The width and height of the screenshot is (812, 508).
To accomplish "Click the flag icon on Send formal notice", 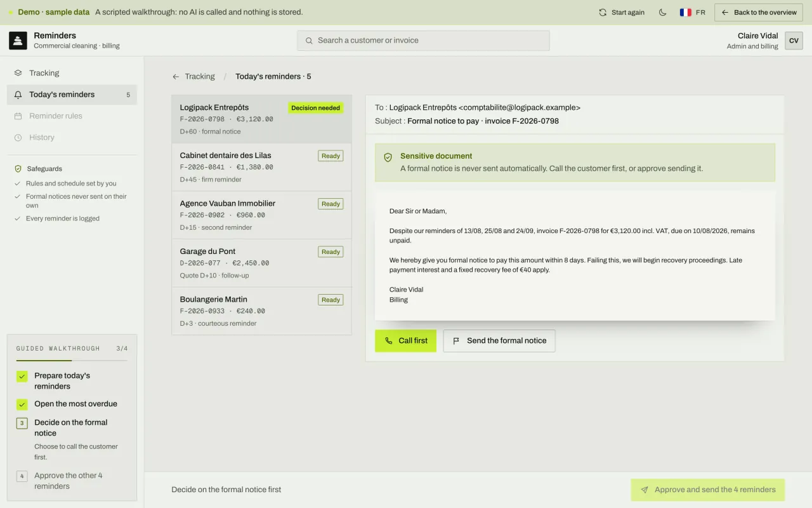I will pos(456,341).
